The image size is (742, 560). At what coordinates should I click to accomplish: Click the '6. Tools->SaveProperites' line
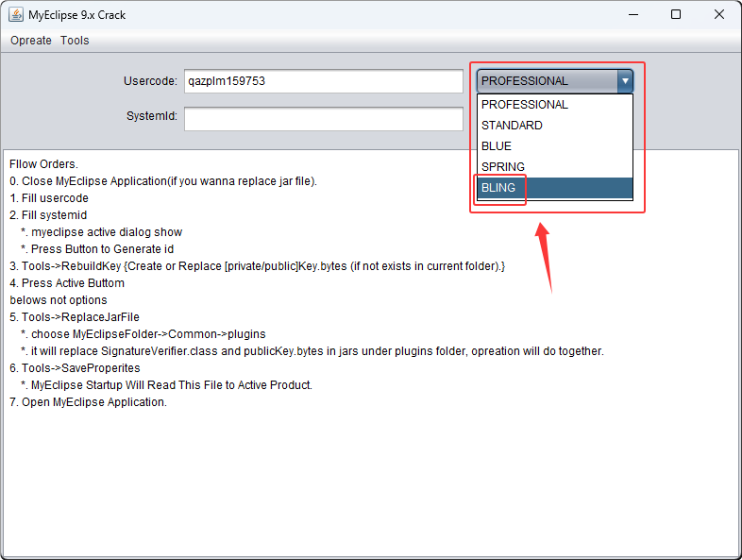click(x=76, y=368)
